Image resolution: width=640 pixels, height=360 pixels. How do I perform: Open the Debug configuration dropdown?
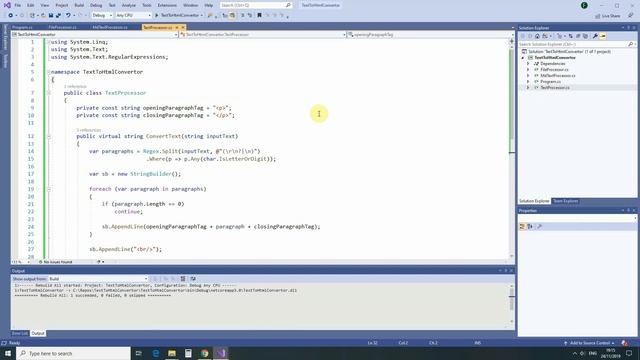tap(102, 16)
